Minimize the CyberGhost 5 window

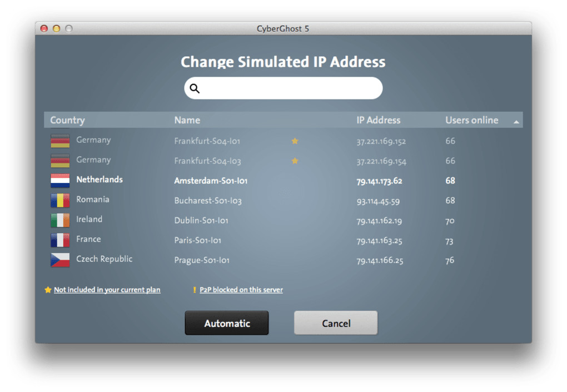click(56, 28)
